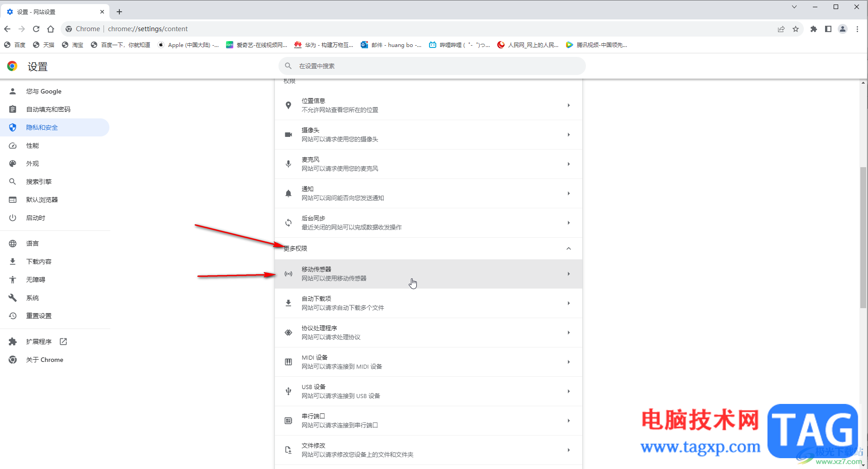This screenshot has width=868, height=469.
Task: Open the 百度 bookmark
Action: (15, 45)
